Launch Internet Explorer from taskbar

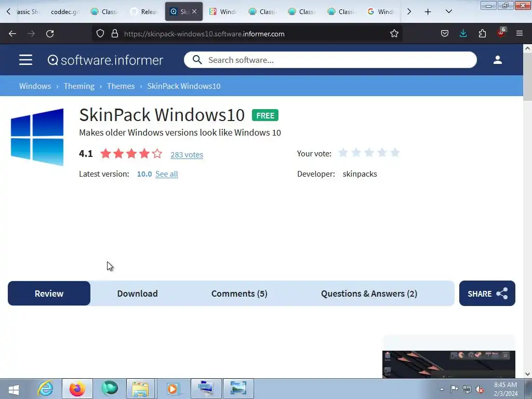46,389
